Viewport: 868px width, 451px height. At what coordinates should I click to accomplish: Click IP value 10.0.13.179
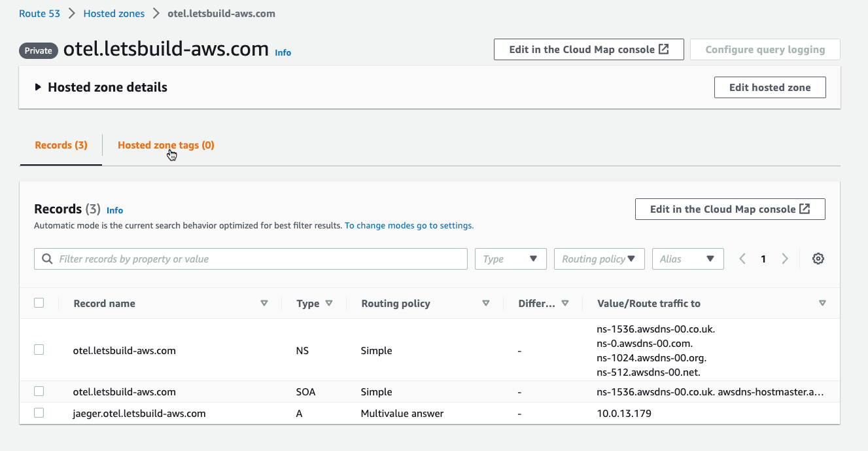[x=624, y=413]
